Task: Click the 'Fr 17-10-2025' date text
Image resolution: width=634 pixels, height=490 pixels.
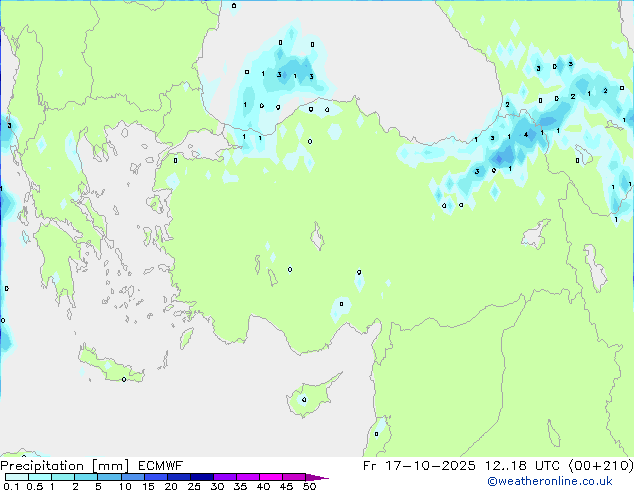Action: click(x=419, y=466)
